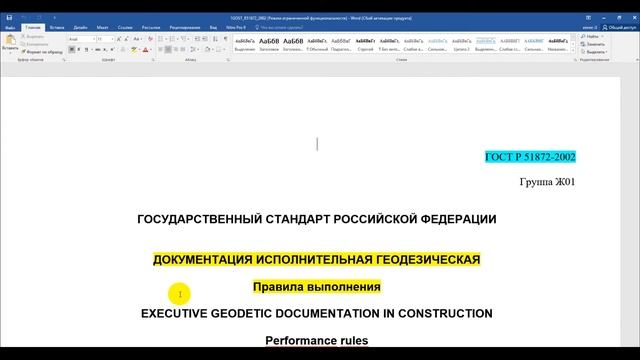
Task: Open the Найти (Find) search button
Action: [x=592, y=36]
